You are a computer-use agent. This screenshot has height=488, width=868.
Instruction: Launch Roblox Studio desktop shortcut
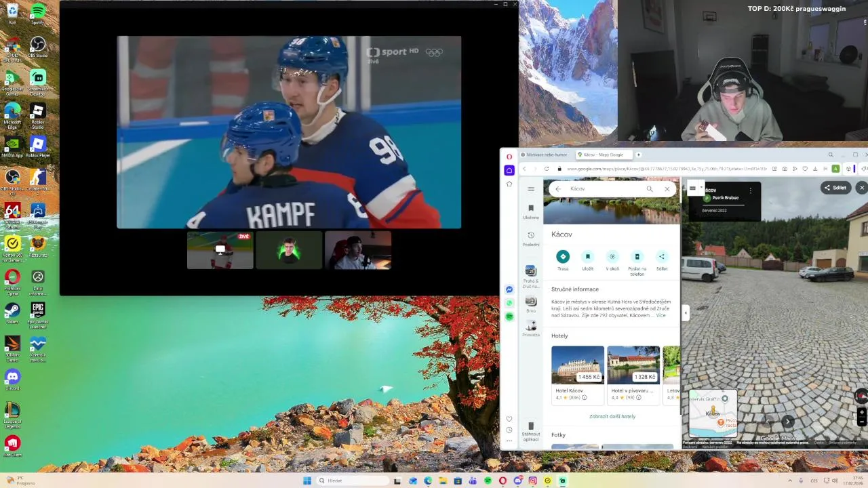point(38,114)
